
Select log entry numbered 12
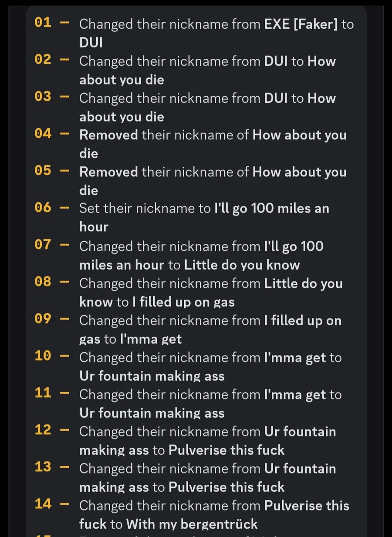point(196,440)
